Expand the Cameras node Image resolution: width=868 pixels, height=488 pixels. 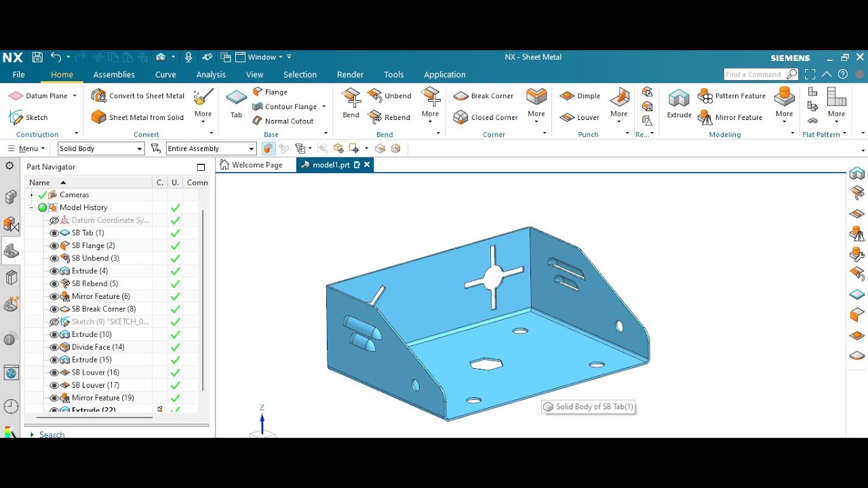pos(31,195)
